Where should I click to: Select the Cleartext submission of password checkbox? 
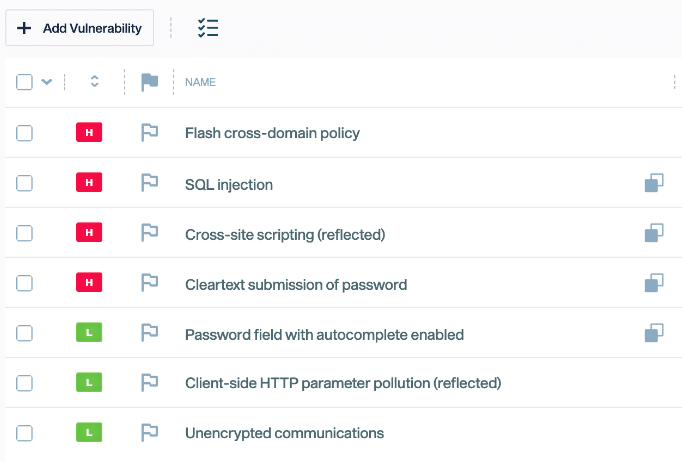click(25, 283)
